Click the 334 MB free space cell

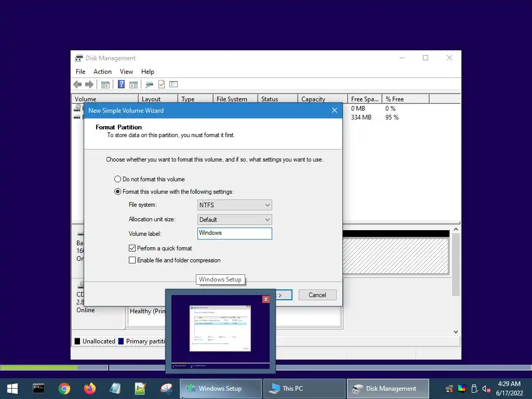pyautogui.click(x=361, y=117)
